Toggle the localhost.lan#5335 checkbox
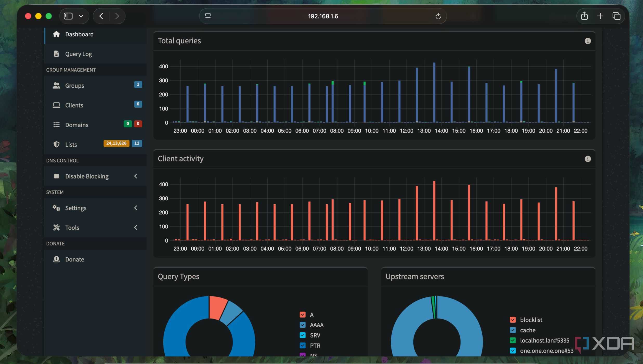643x364 pixels. coord(513,340)
